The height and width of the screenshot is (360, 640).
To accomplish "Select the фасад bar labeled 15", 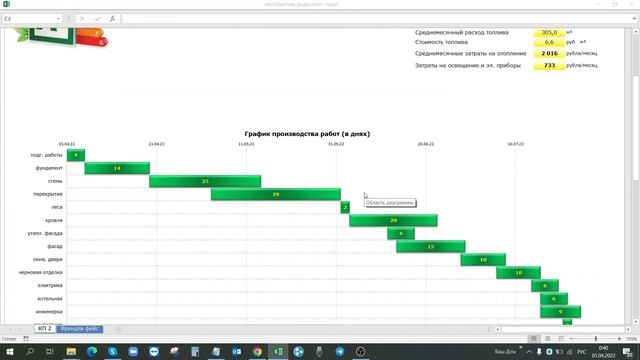I will 431,247.
